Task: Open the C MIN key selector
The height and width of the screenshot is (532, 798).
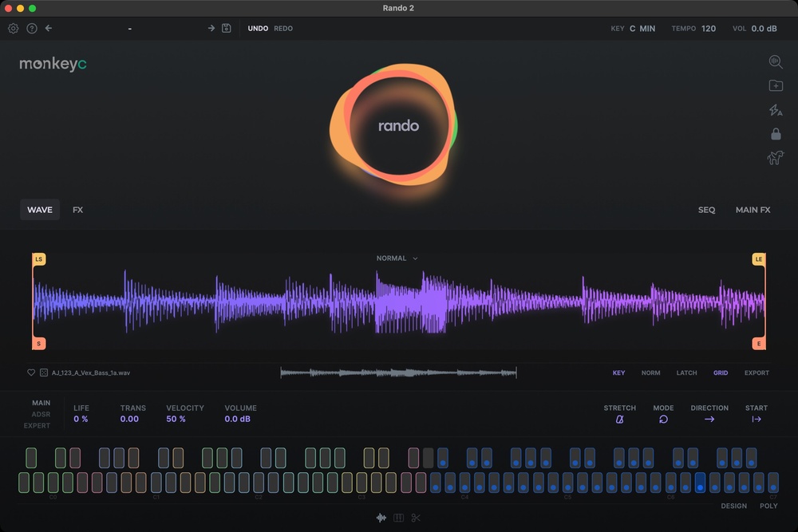Action: point(642,29)
